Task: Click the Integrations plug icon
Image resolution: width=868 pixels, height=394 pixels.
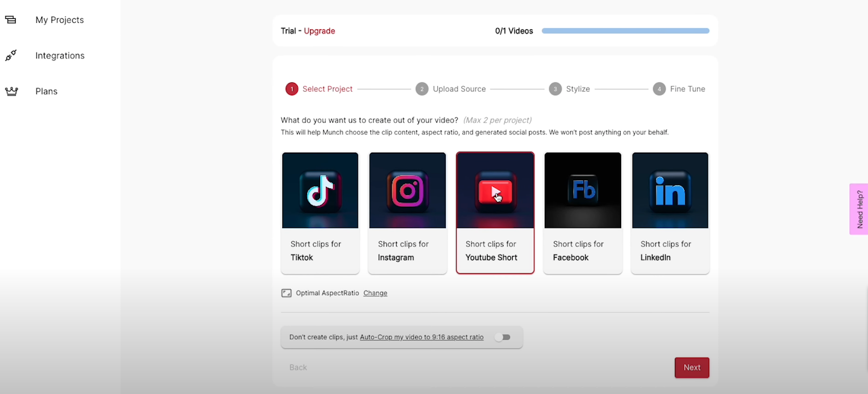Action: [x=11, y=55]
